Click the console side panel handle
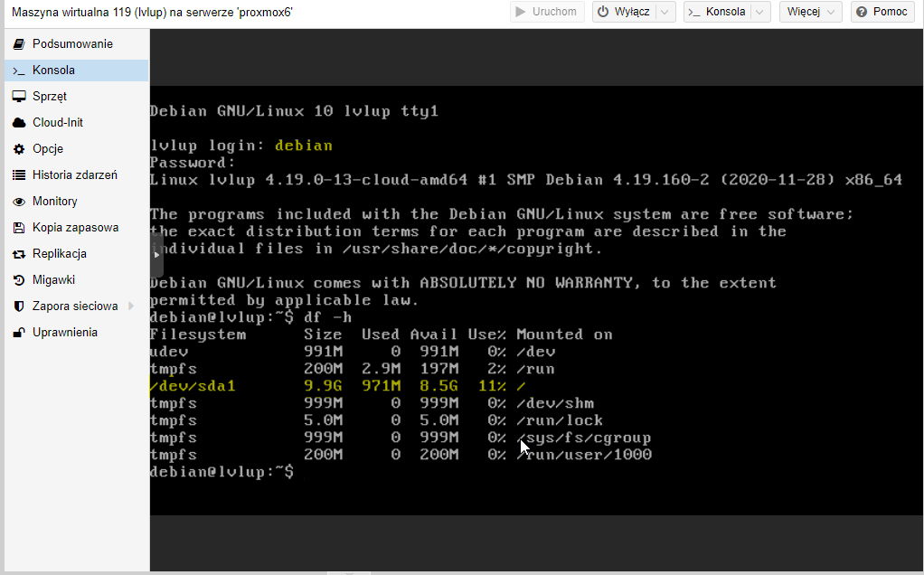This screenshot has width=924, height=575. 156,254
